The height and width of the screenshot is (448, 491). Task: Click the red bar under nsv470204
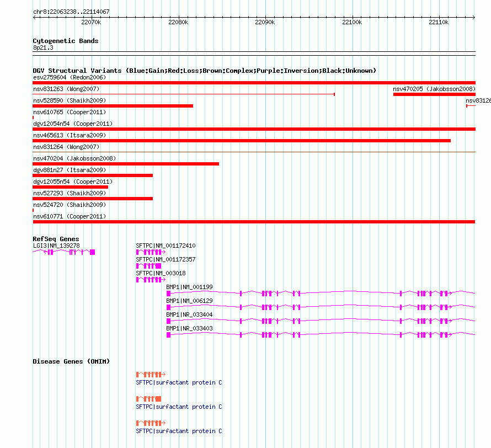tap(126, 164)
